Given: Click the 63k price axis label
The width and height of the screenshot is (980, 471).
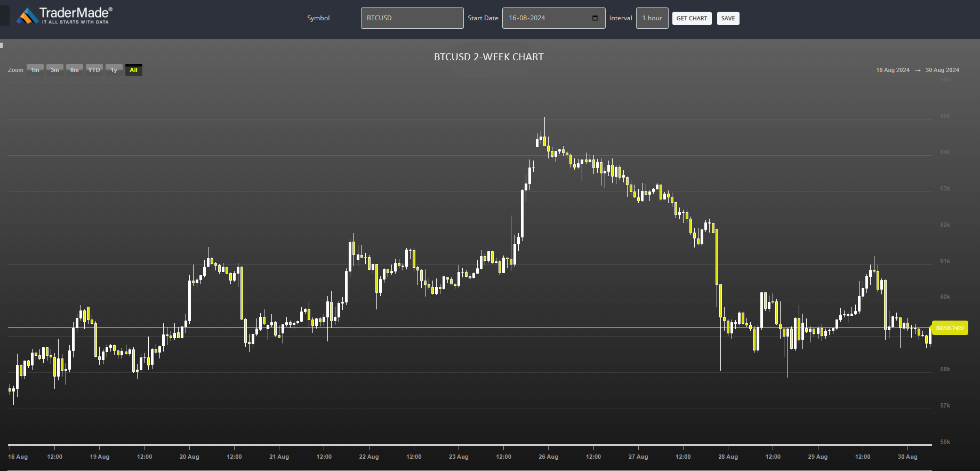Looking at the screenshot, I should 945,188.
